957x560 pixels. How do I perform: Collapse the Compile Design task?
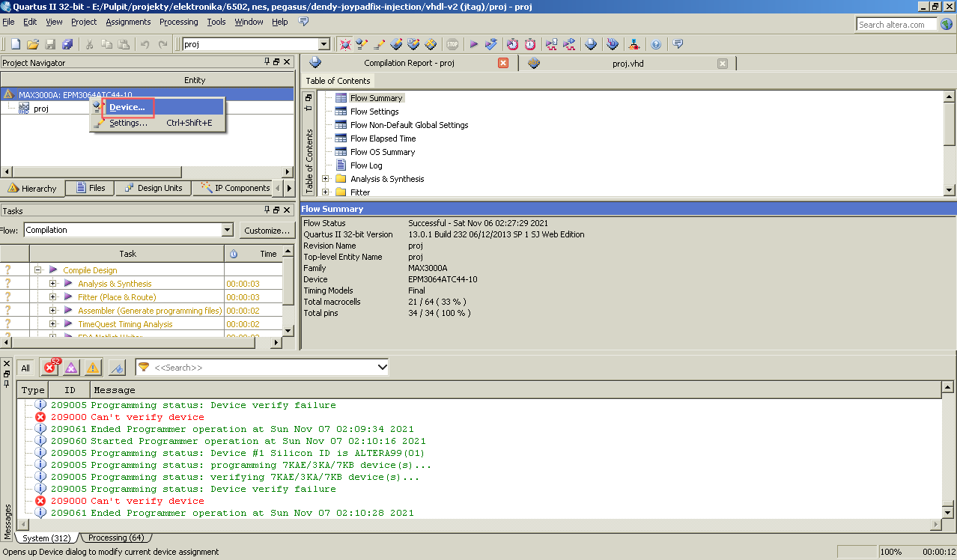point(37,270)
